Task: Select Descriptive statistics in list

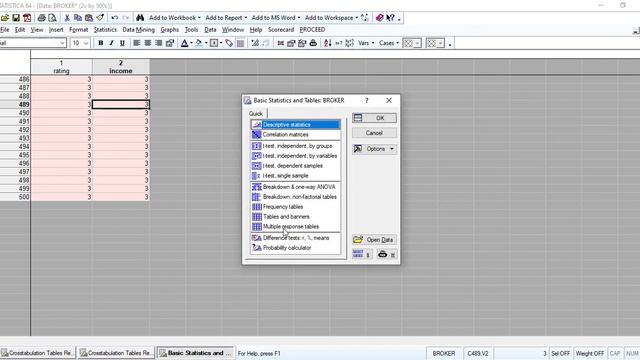Action: tap(296, 124)
